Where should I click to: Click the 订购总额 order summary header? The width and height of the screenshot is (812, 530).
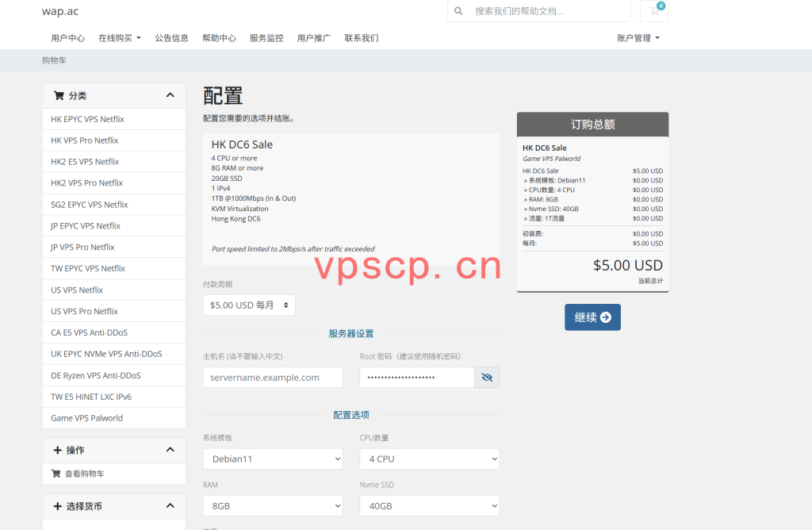pyautogui.click(x=592, y=125)
